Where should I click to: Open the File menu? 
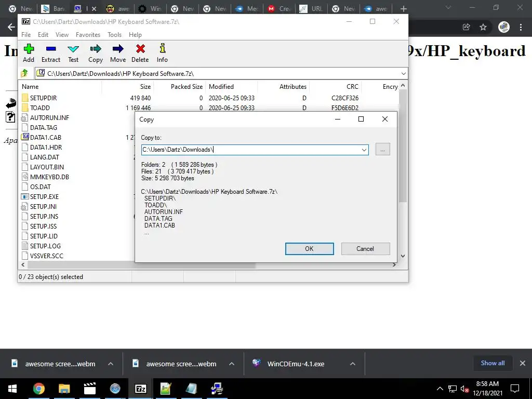26,35
